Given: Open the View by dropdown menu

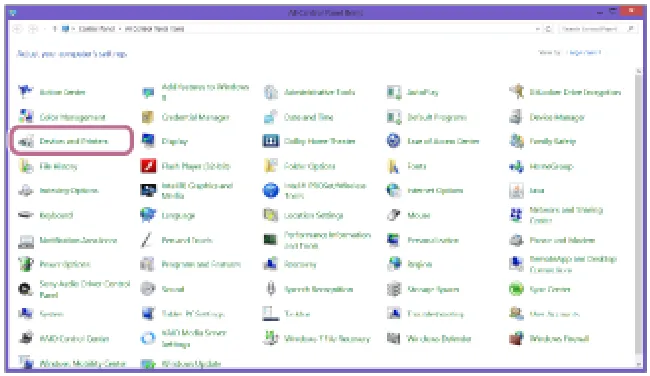Looking at the screenshot, I should point(585,53).
